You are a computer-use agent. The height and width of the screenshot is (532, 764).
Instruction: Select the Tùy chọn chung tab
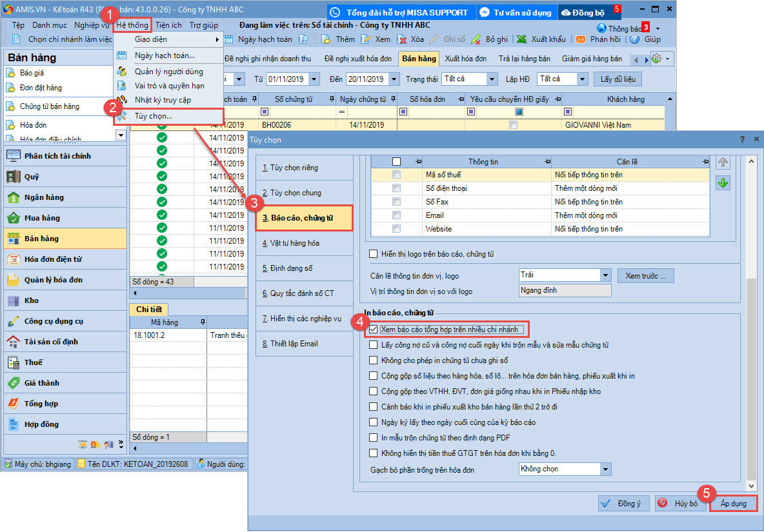[296, 193]
